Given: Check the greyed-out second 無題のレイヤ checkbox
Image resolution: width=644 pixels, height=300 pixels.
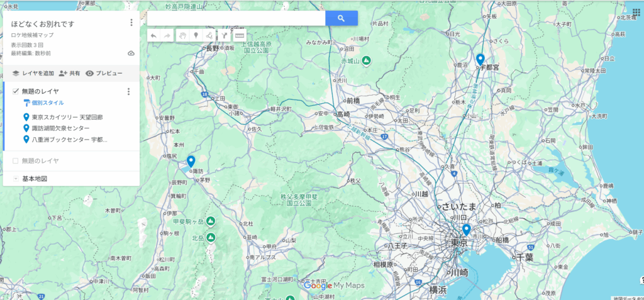Looking at the screenshot, I should point(16,160).
